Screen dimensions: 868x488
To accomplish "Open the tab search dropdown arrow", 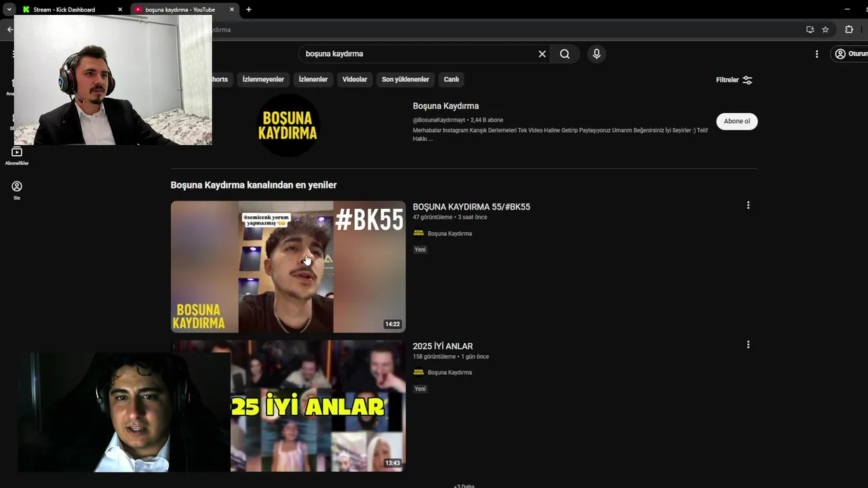I will click(x=9, y=9).
